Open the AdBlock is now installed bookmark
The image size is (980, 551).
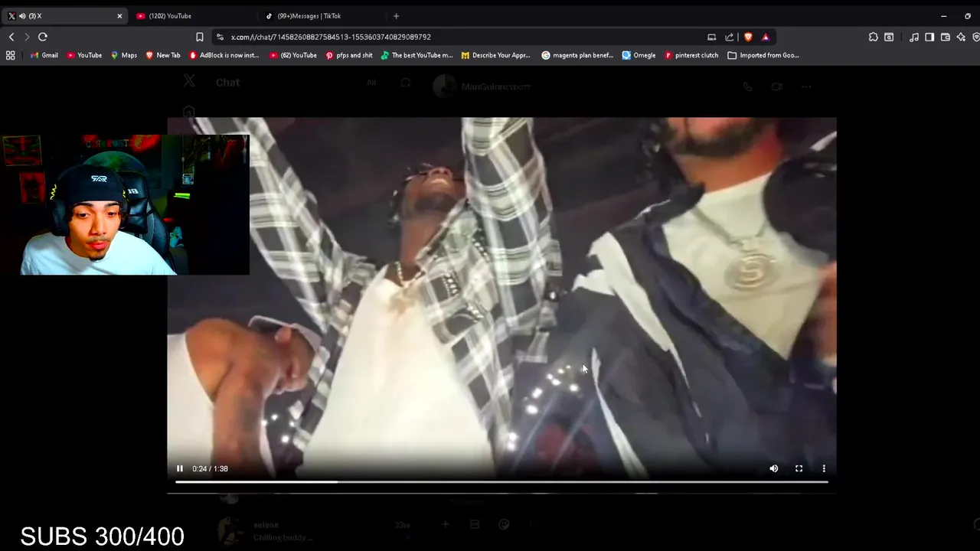click(224, 55)
